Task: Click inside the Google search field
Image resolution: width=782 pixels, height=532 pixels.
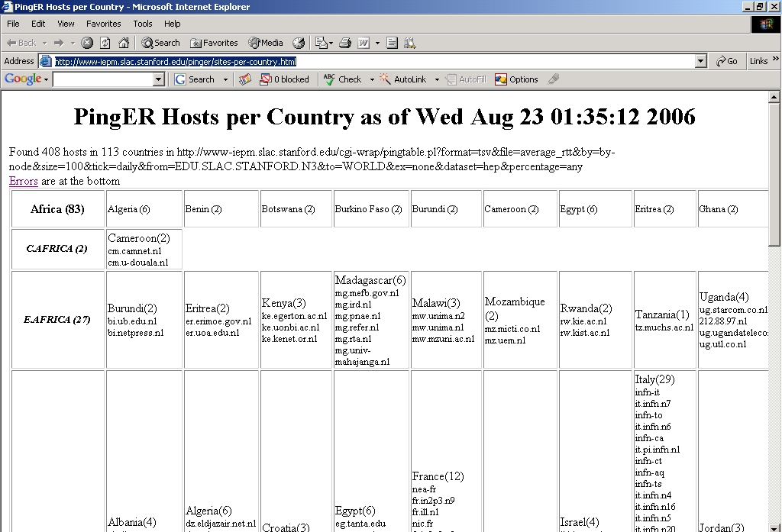Action: (x=102, y=79)
